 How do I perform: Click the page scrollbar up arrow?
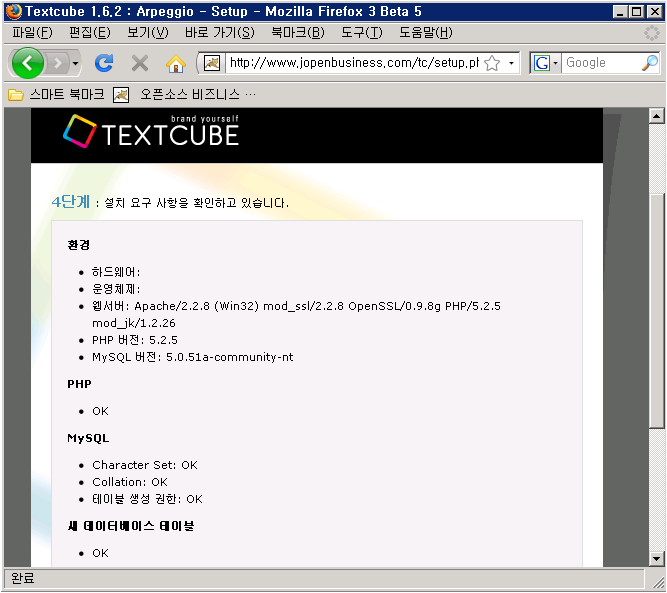tap(656, 116)
